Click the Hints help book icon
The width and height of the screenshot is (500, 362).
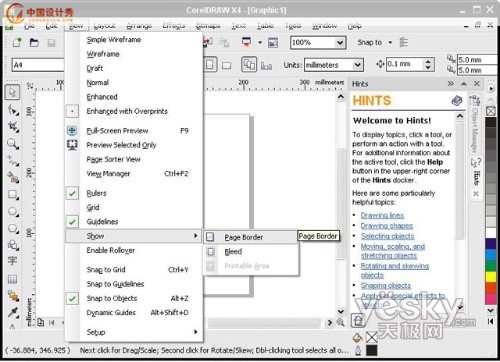click(x=457, y=100)
